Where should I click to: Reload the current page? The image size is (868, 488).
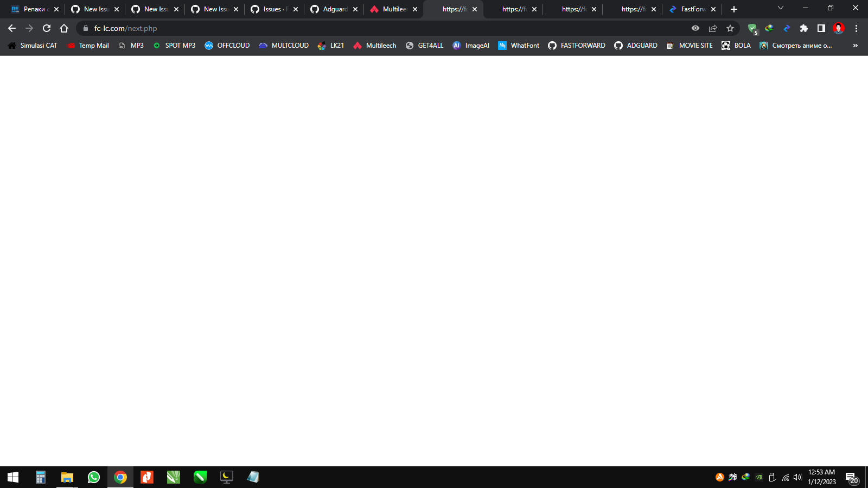tap(47, 28)
